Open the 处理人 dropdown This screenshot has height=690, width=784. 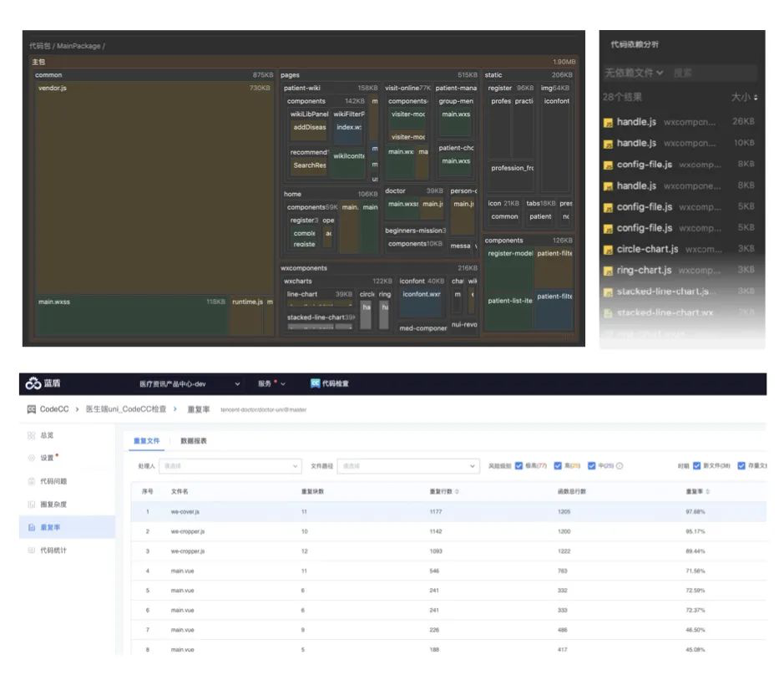coord(230,466)
